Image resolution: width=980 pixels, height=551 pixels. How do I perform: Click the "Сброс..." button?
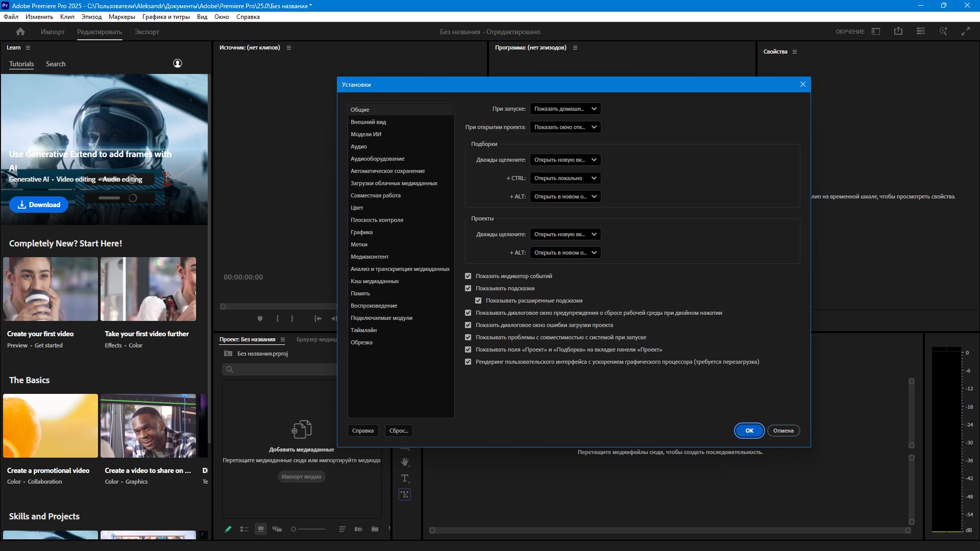(398, 431)
